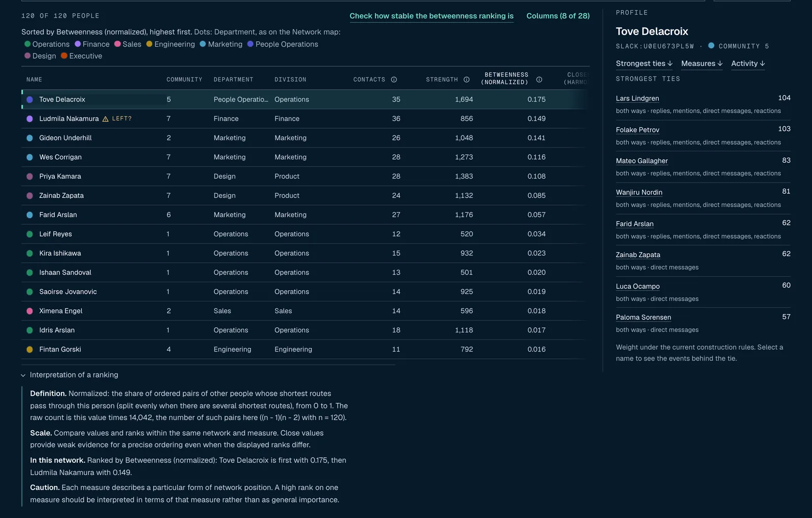The width and height of the screenshot is (812, 518).
Task: Click department dot for Tove Delacroix row
Action: 30,99
